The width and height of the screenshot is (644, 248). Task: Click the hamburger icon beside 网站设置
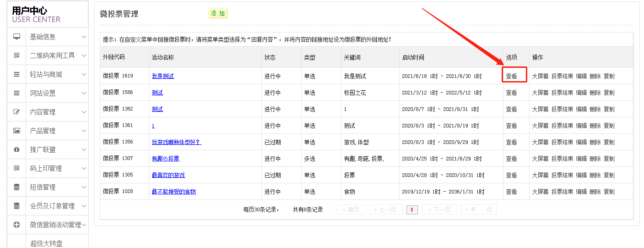17,93
